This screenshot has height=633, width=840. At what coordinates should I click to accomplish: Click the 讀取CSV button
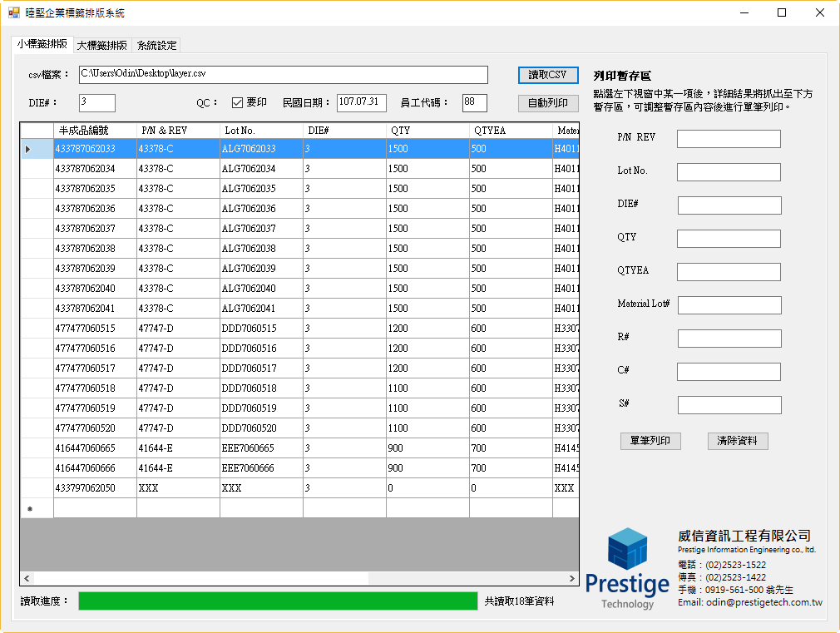coord(548,75)
